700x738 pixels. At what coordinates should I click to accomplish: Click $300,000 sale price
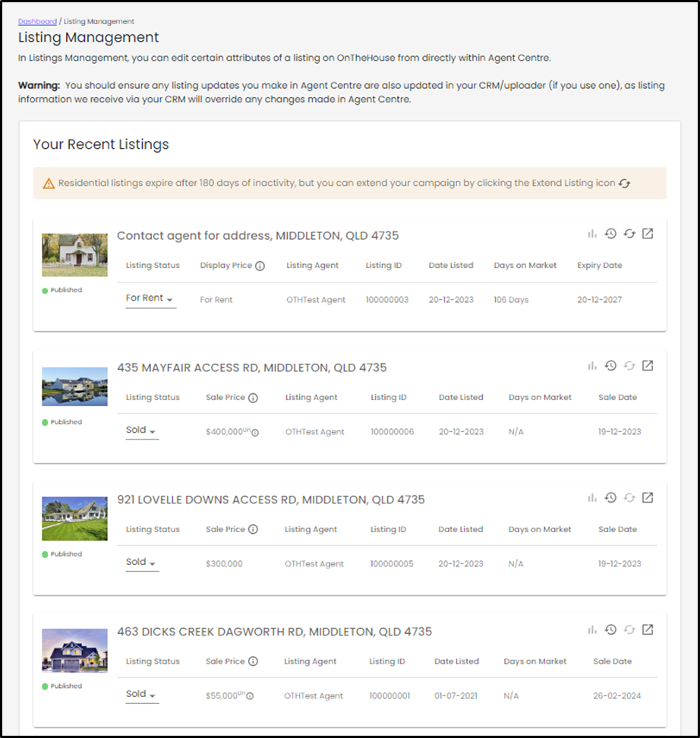224,564
